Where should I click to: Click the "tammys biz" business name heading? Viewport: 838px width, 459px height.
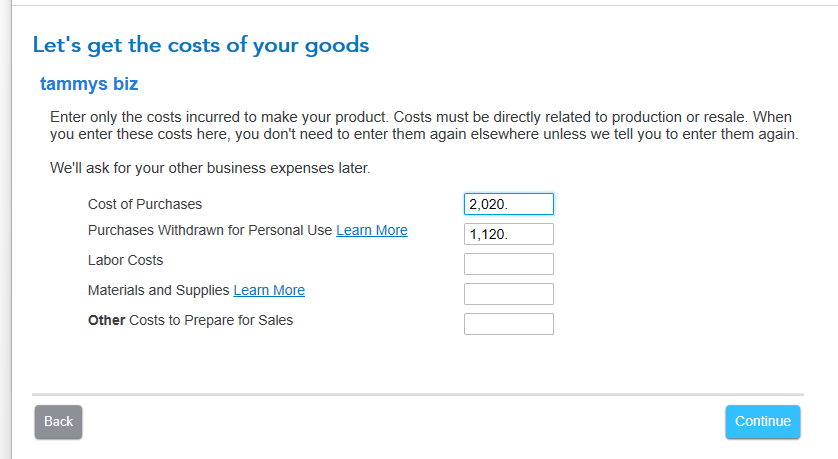coord(96,84)
